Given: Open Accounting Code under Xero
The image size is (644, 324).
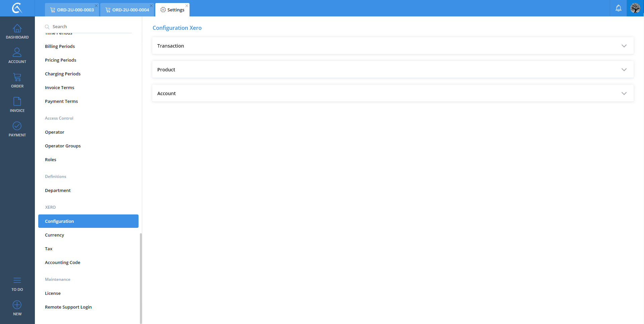Looking at the screenshot, I should pos(63,263).
